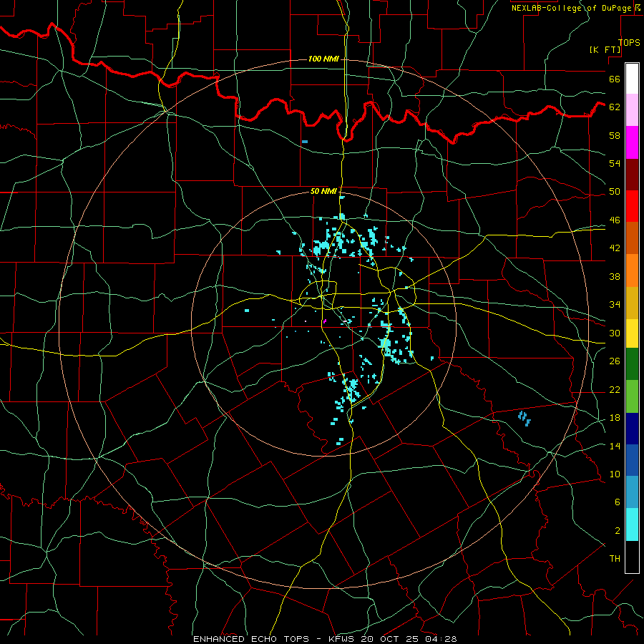
Task: Select the bright red 50 kft legend swatch
Action: 632,206
